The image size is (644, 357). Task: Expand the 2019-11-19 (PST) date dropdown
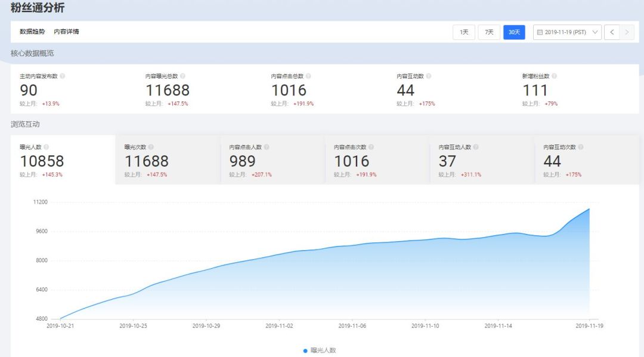pos(566,32)
